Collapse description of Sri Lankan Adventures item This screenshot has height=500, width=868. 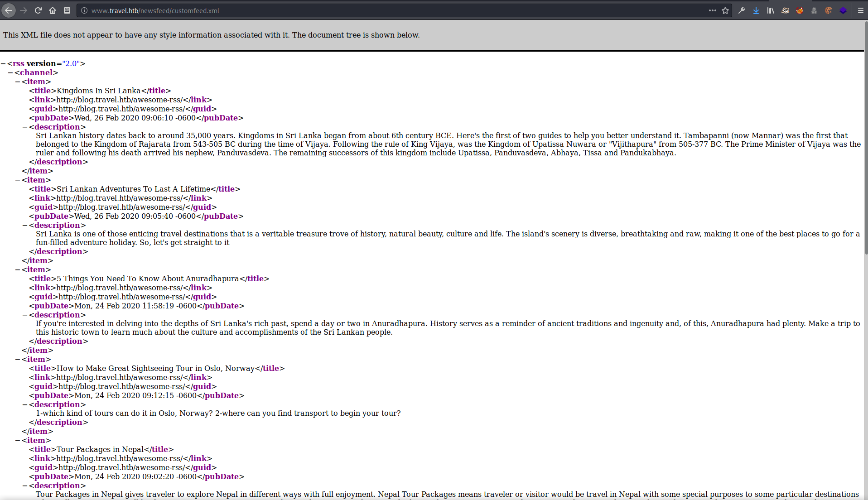point(25,226)
